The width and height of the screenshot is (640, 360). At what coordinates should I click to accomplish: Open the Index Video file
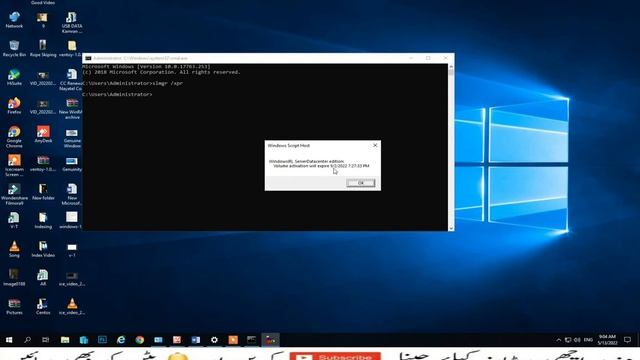pyautogui.click(x=43, y=248)
